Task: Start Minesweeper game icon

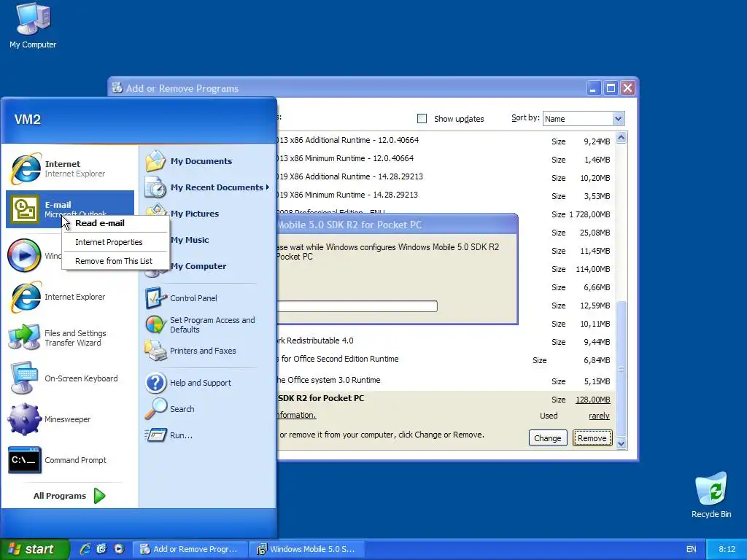Action: pyautogui.click(x=24, y=419)
